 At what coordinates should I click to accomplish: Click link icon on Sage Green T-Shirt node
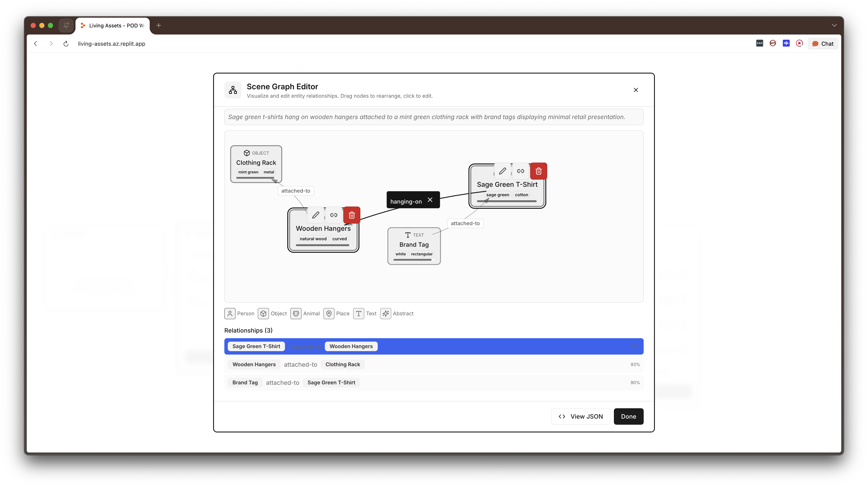520,171
